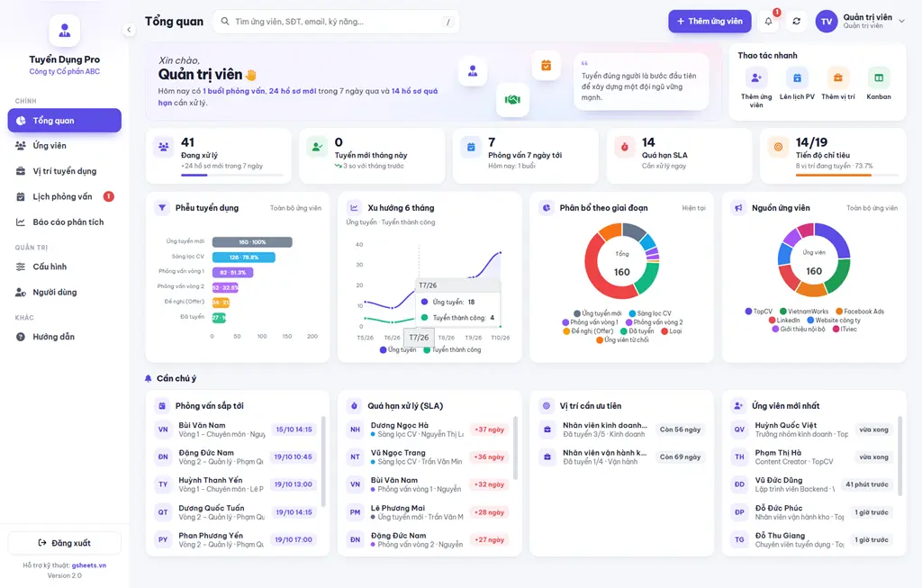Image resolution: width=922 pixels, height=588 pixels.
Task: Click the TV user avatar
Action: point(827,22)
